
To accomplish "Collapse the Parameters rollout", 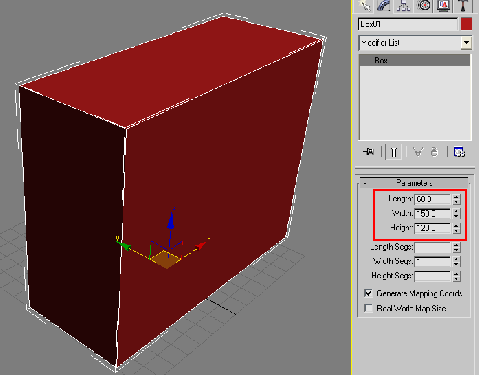I will pos(414,183).
